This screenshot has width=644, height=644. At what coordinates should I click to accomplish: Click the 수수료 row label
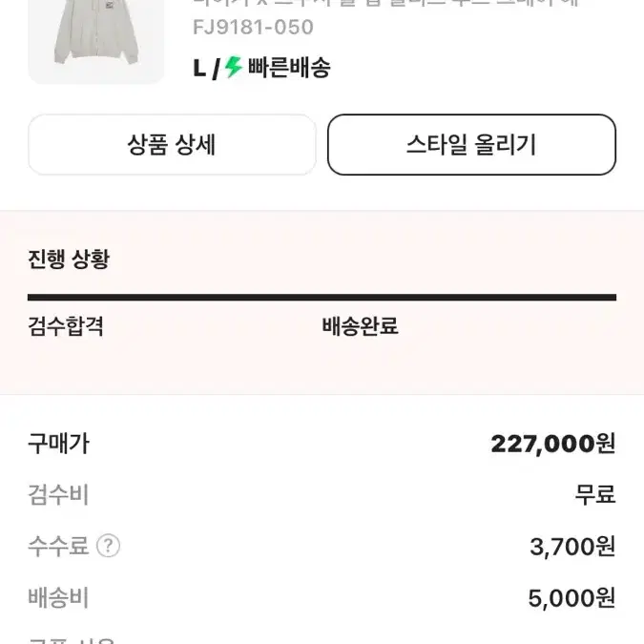pyautogui.click(x=58, y=547)
